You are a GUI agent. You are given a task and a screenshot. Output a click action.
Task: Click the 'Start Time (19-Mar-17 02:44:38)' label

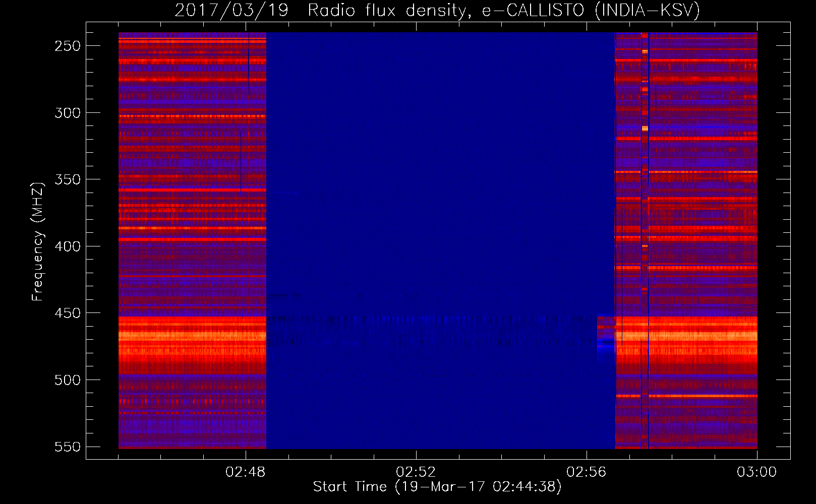coord(437,487)
